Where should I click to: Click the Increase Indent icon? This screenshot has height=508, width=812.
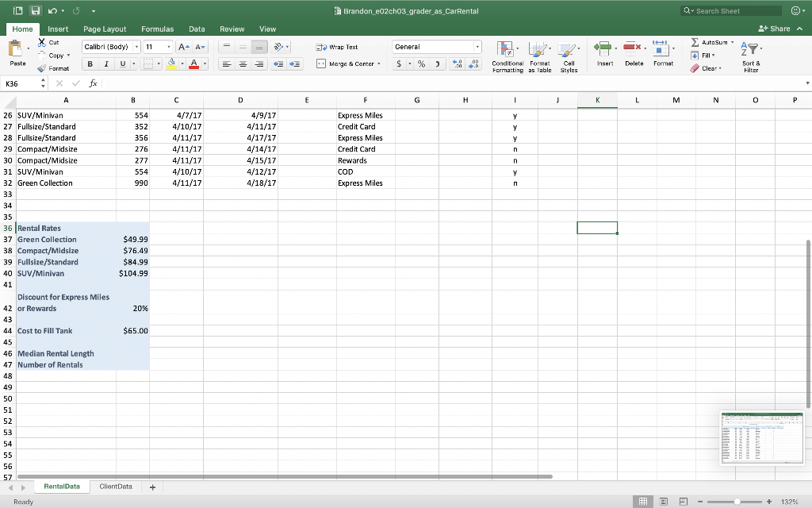click(x=295, y=63)
